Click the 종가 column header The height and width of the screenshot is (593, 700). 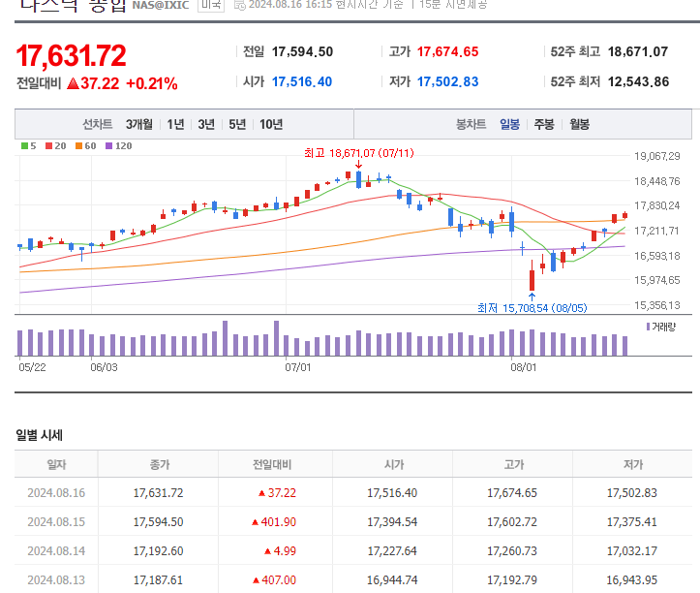160,465
